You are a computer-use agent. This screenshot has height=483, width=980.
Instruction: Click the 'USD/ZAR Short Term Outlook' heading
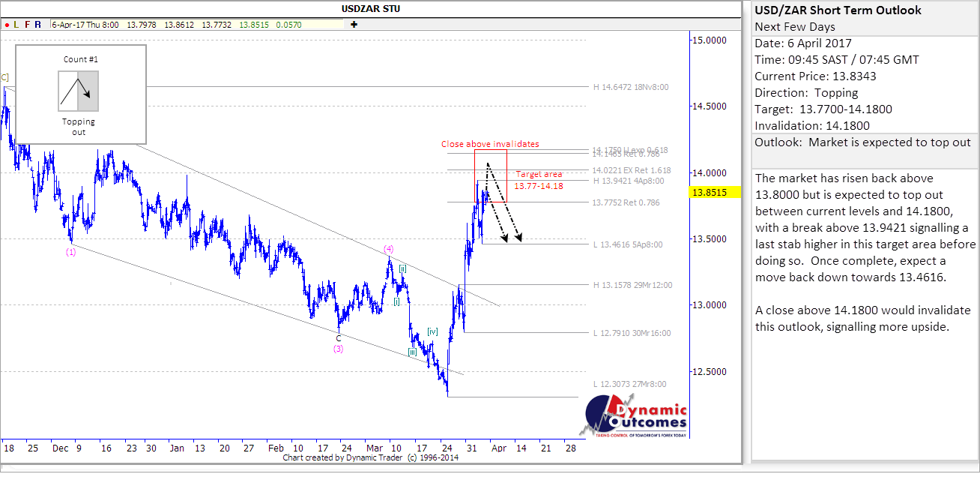[838, 10]
